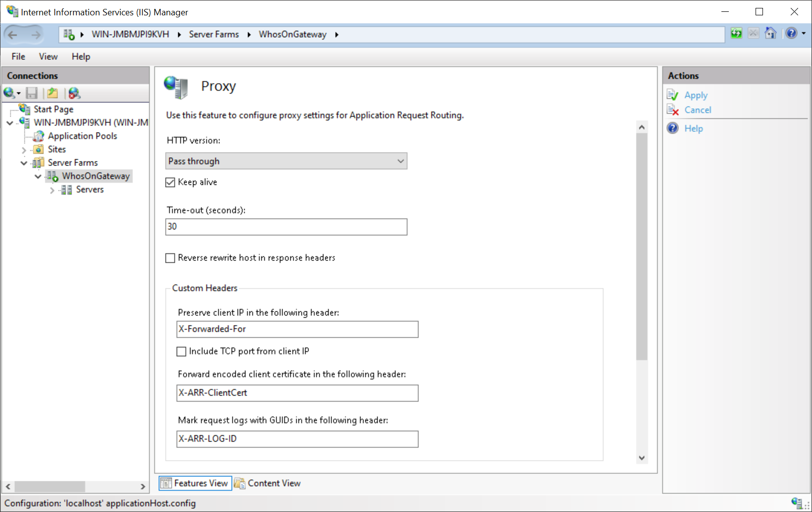Open the File menu
Image resolution: width=812 pixels, height=512 pixels.
click(18, 56)
